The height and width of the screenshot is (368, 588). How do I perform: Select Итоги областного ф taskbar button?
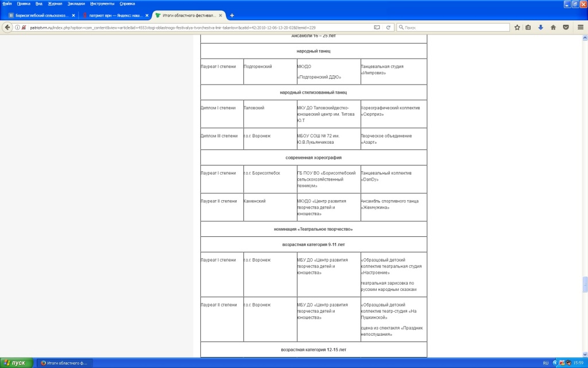[x=64, y=363]
